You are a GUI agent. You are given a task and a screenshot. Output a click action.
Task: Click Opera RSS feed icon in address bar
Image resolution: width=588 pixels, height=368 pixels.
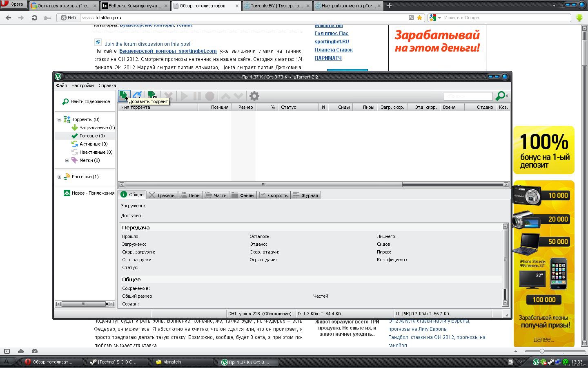click(411, 18)
